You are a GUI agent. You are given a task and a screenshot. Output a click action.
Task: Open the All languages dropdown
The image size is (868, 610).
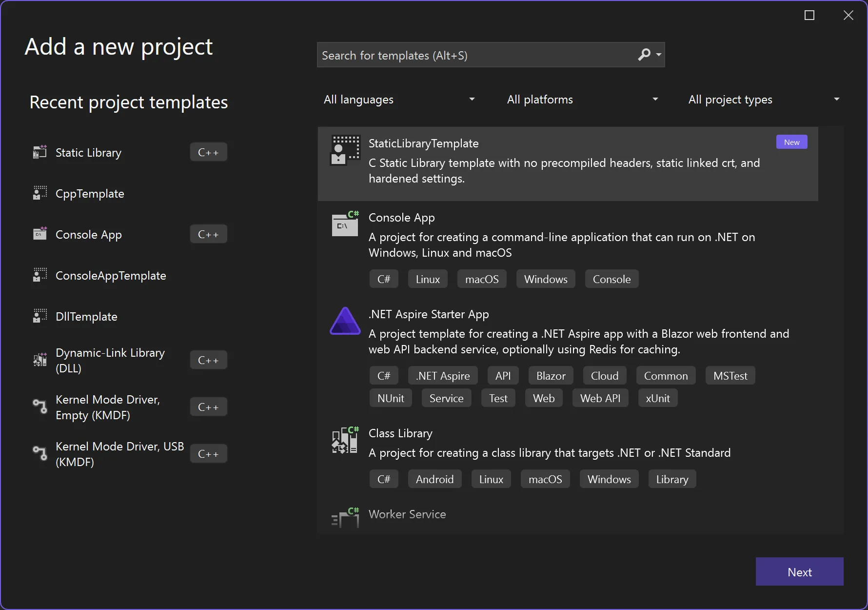pos(399,100)
